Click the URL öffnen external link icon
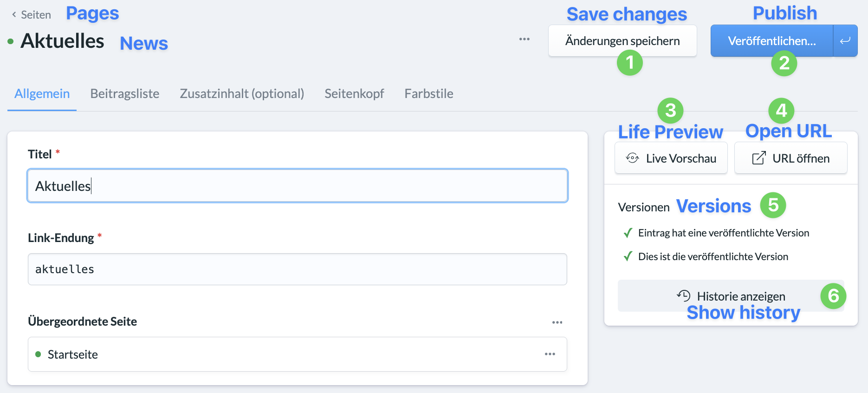 [759, 158]
